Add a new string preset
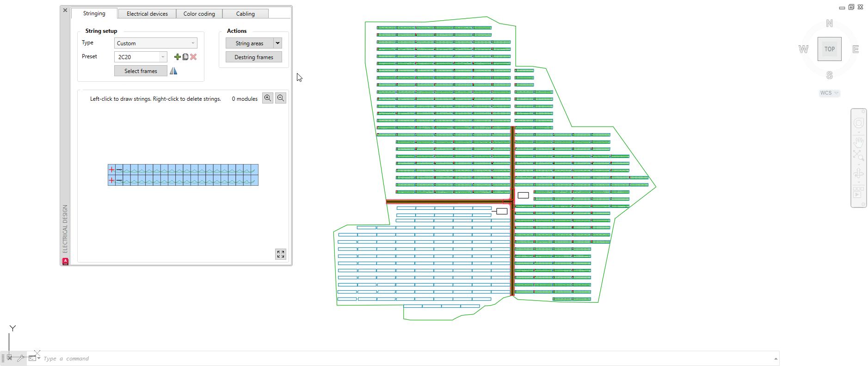 pyautogui.click(x=177, y=57)
